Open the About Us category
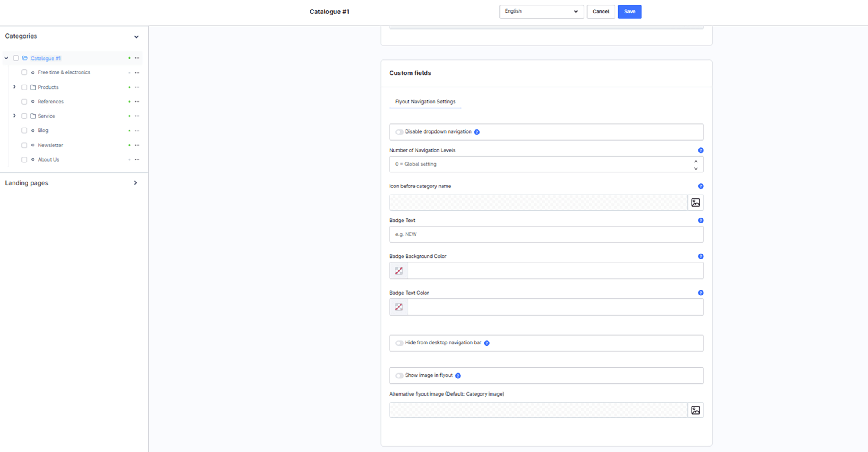This screenshot has height=452, width=868. point(48,159)
